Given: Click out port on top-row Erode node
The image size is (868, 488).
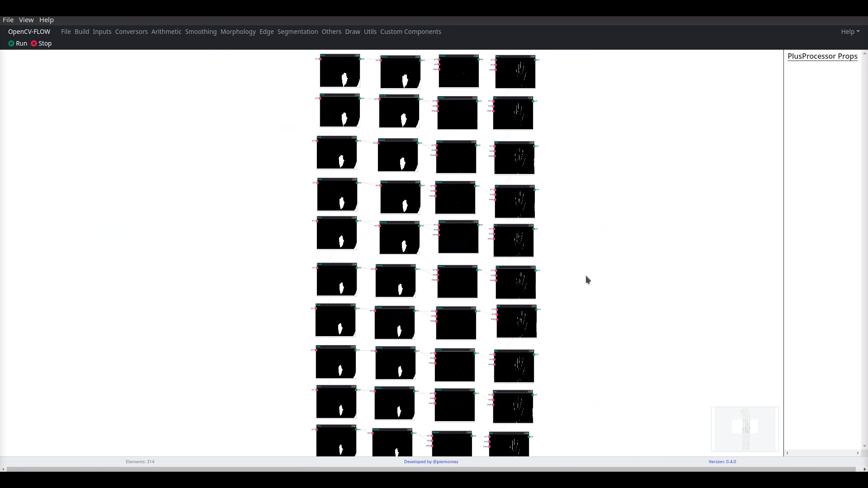Looking at the screenshot, I should pyautogui.click(x=360, y=59).
